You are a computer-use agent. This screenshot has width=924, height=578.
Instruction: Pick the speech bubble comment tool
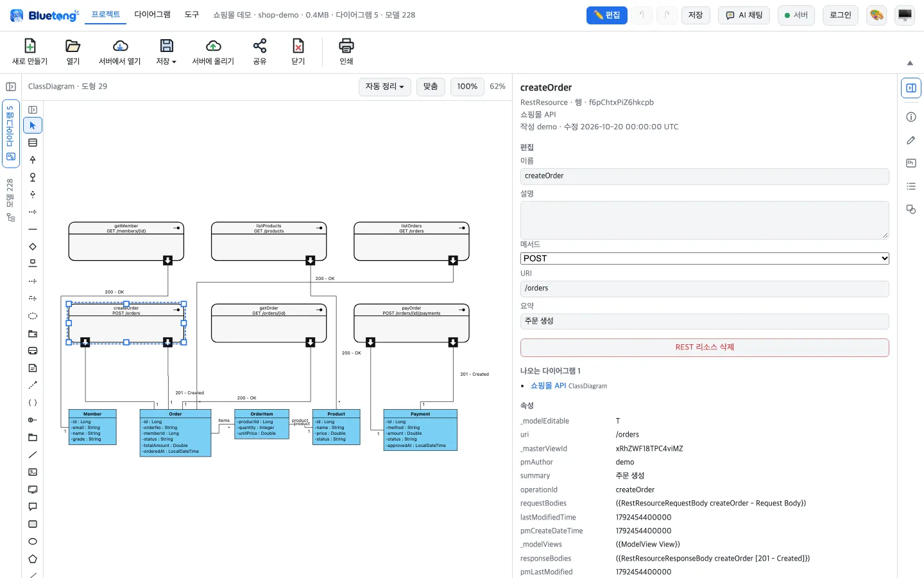tap(33, 507)
